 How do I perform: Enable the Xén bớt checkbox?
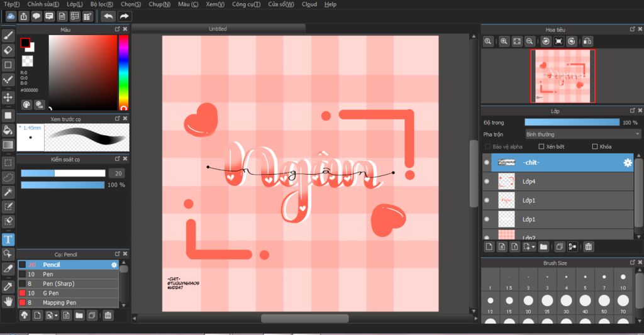click(x=541, y=146)
